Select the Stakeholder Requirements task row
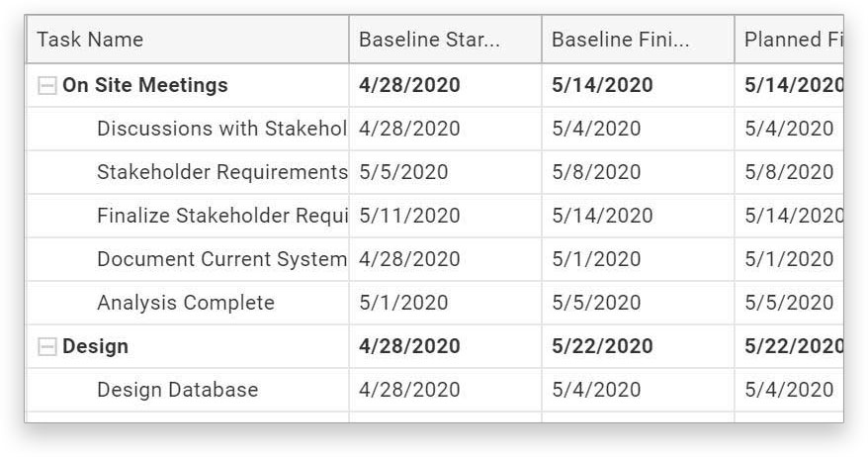The width and height of the screenshot is (868, 457). tap(221, 172)
